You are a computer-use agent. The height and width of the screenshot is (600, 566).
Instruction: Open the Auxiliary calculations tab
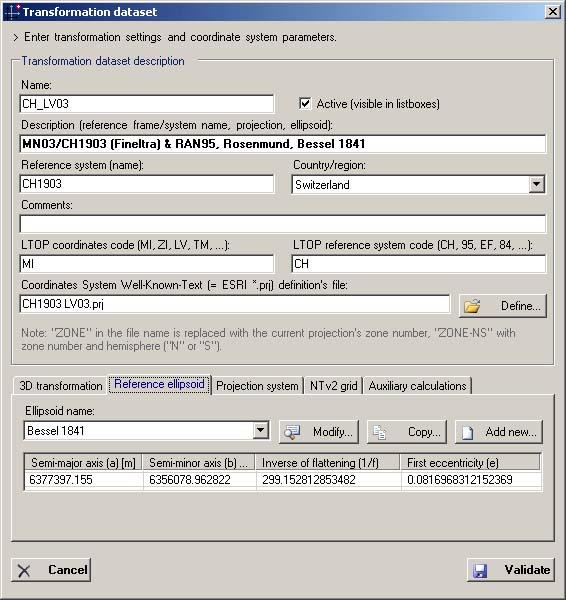tap(418, 386)
